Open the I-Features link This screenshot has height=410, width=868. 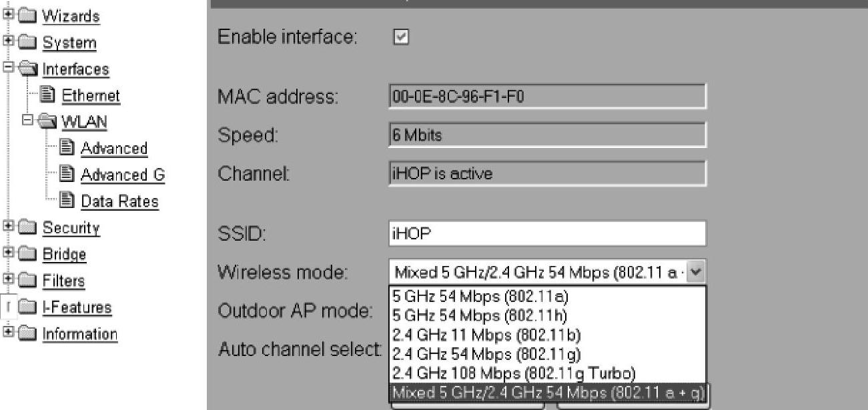pyautogui.click(x=77, y=307)
